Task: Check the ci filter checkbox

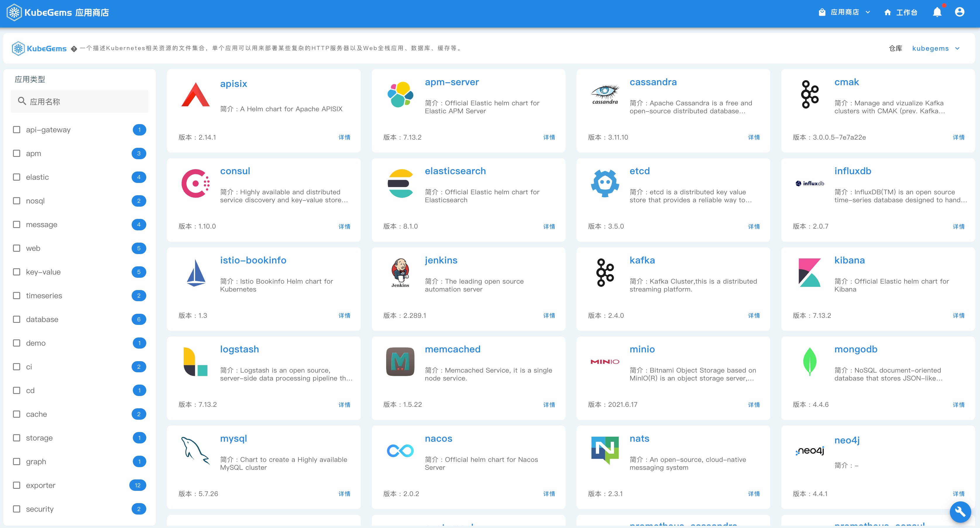Action: [17, 367]
